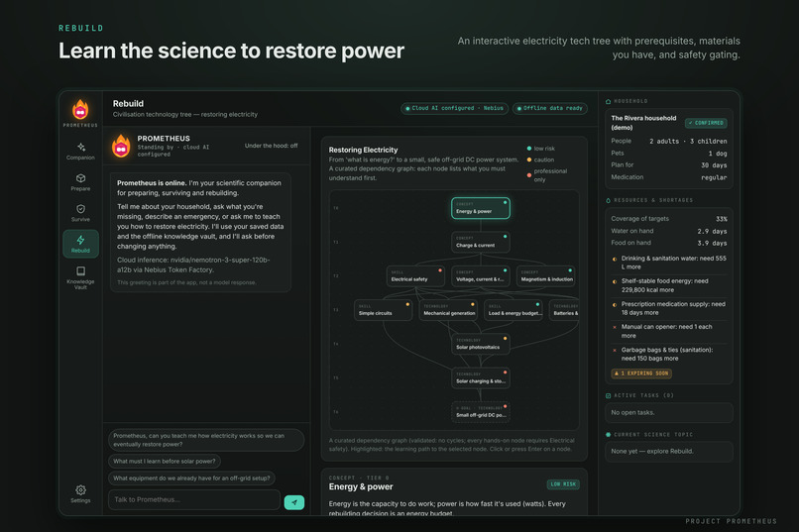Select the Rebuild lightning sidebar item
799x532 pixels.
(x=80, y=244)
